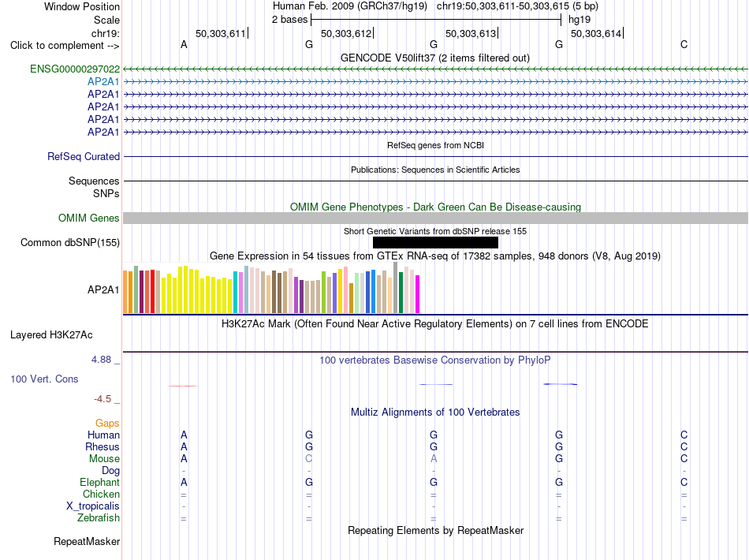Click the 'Click to complement -->' label
Screen dimensions: 749x560
65,46
